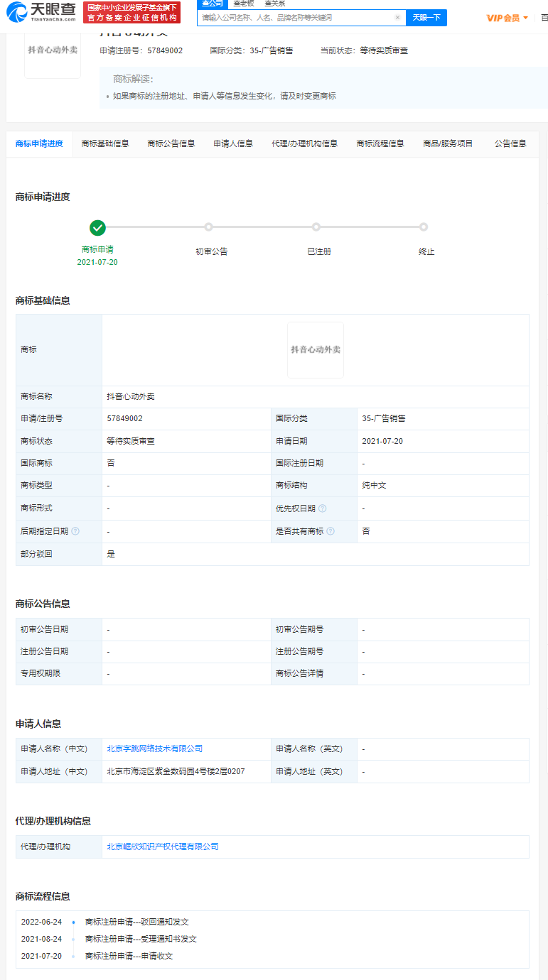The width and height of the screenshot is (548, 980).
Task: Clear the search box with the X icon
Action: click(397, 17)
